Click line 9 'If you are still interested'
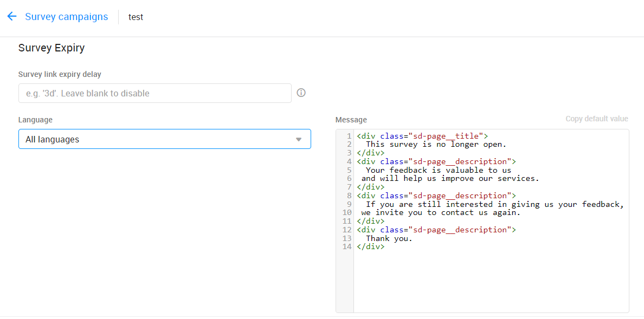Viewport: 644px width, 319px height. click(494, 204)
